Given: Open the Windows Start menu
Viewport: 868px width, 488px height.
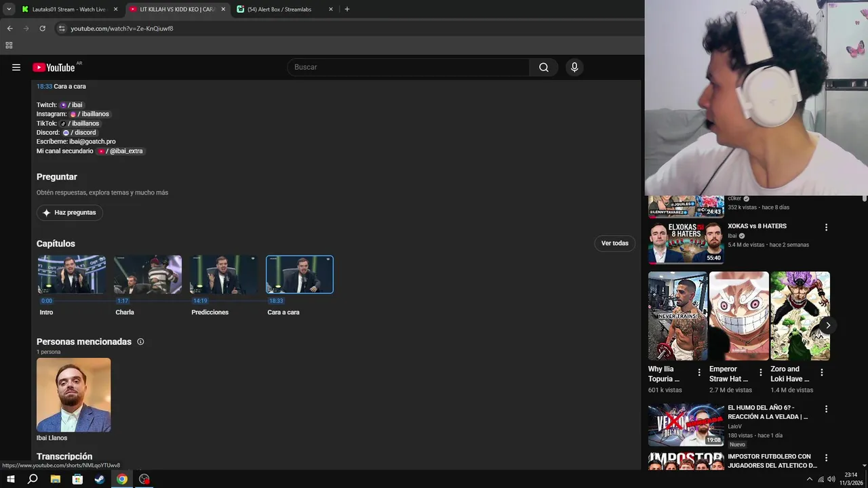Looking at the screenshot, I should pyautogui.click(x=11, y=479).
